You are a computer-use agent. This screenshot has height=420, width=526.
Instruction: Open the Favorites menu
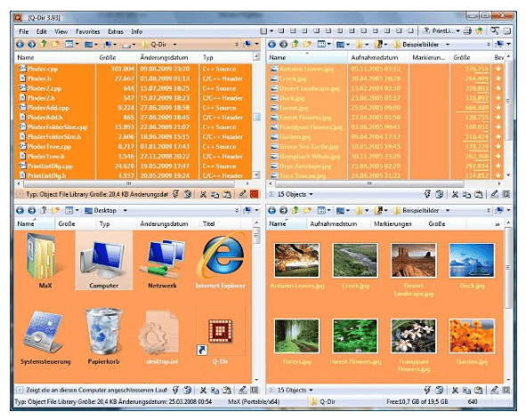pyautogui.click(x=87, y=31)
